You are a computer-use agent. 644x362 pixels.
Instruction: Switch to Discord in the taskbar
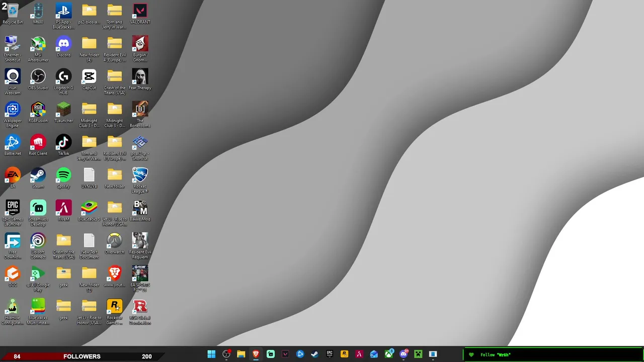tap(404, 354)
